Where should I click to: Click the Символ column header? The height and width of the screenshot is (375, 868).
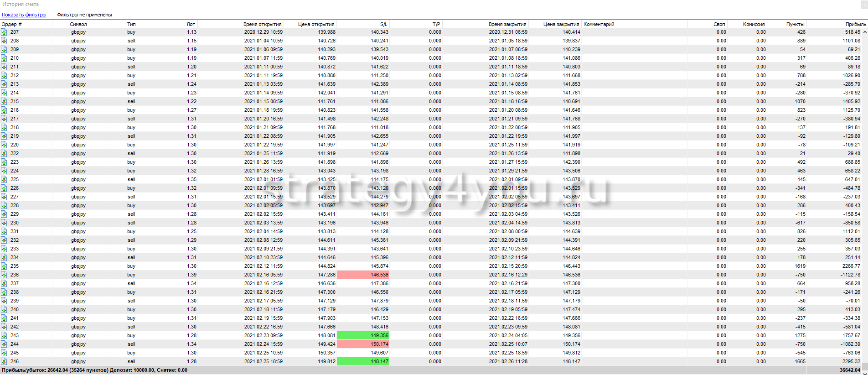(x=78, y=24)
